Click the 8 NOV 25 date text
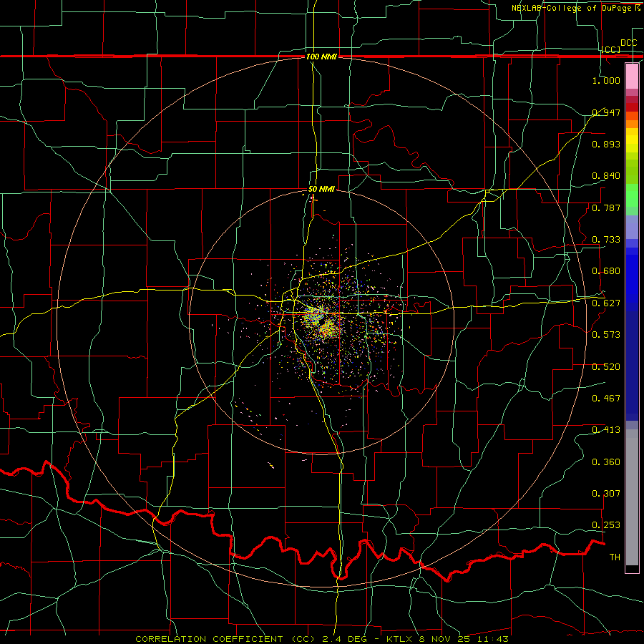The image size is (644, 644). coord(446,639)
